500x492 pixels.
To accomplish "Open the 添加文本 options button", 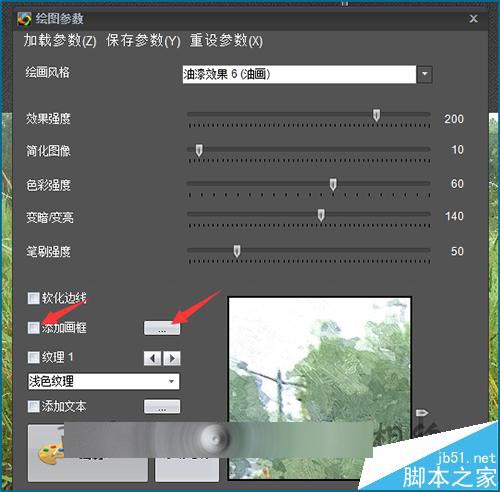I will pyautogui.click(x=162, y=407).
